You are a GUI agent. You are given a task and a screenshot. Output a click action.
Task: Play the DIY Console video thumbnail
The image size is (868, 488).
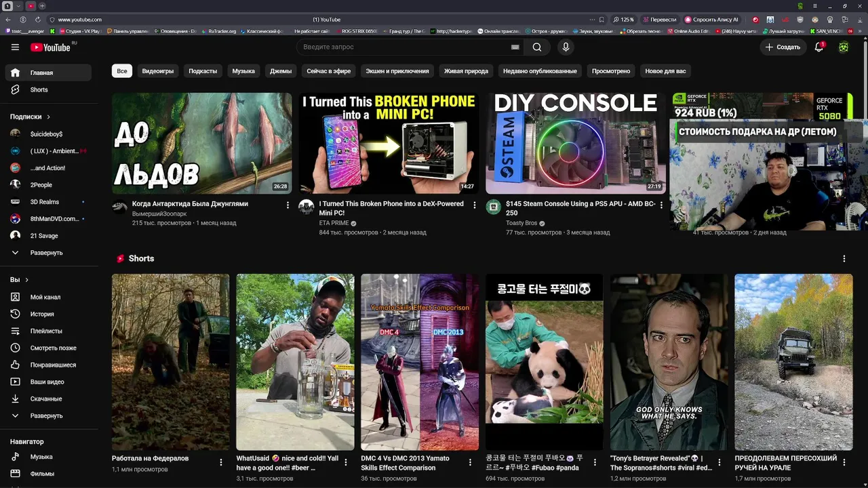click(576, 143)
